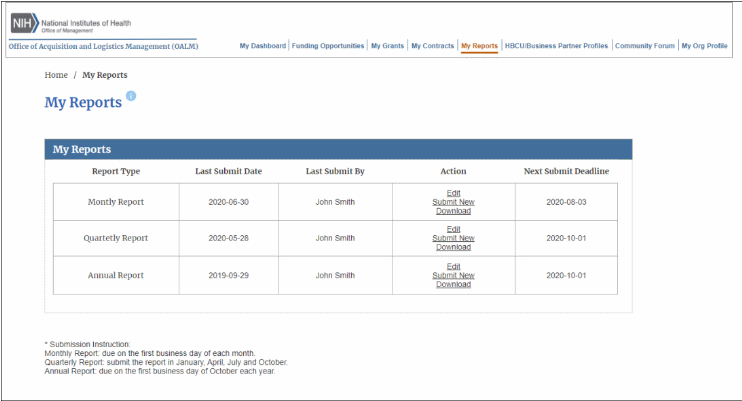Switch to My Grants tab

tap(387, 46)
